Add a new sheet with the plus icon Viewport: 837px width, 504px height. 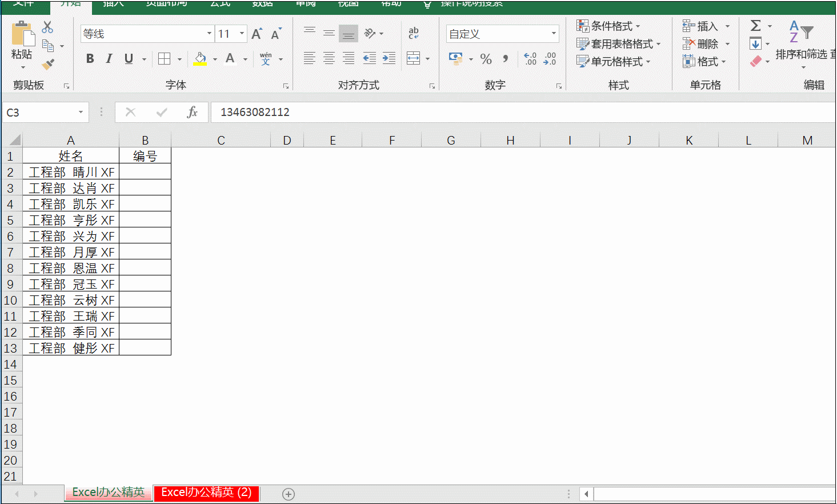pyautogui.click(x=289, y=494)
